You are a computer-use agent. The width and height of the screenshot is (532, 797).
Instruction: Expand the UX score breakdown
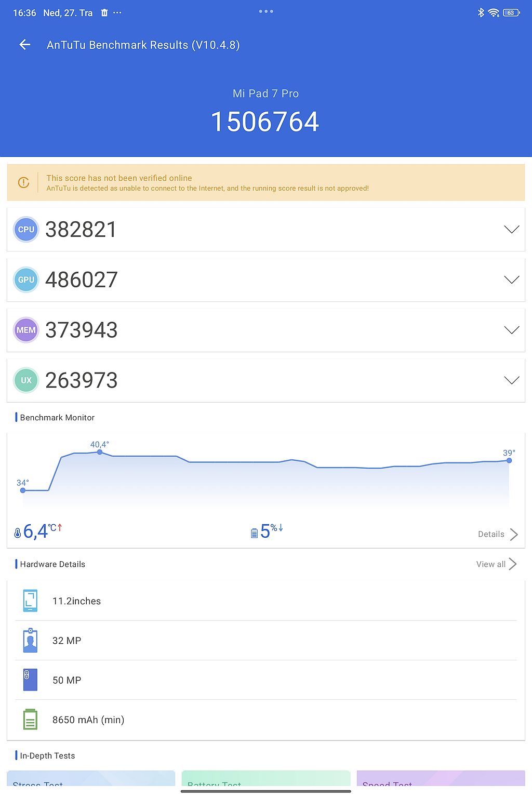(512, 380)
